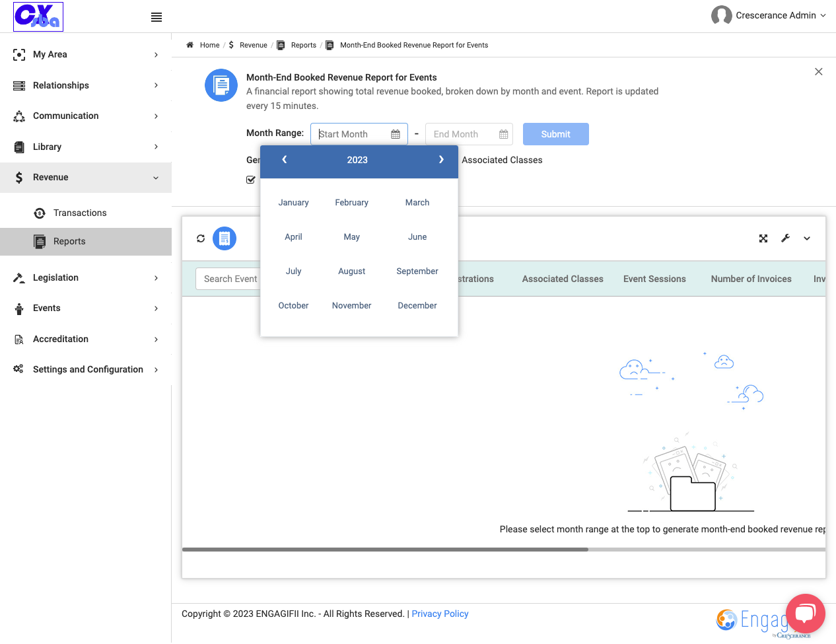
Task: Collapse report panel with chevron down
Action: 807,238
